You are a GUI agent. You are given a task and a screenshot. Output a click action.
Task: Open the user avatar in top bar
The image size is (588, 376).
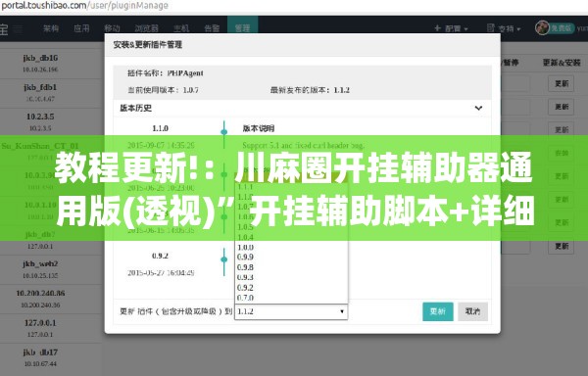pyautogui.click(x=542, y=27)
